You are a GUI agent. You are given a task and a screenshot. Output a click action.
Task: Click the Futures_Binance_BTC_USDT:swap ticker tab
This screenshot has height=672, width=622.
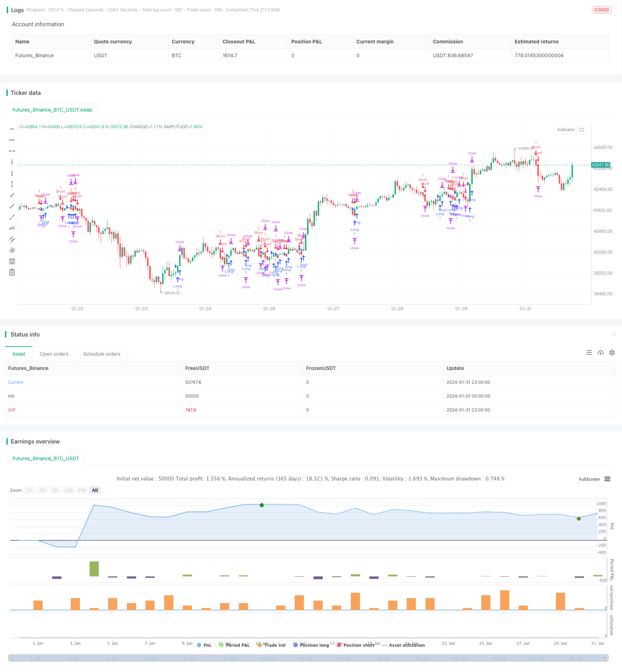(52, 110)
